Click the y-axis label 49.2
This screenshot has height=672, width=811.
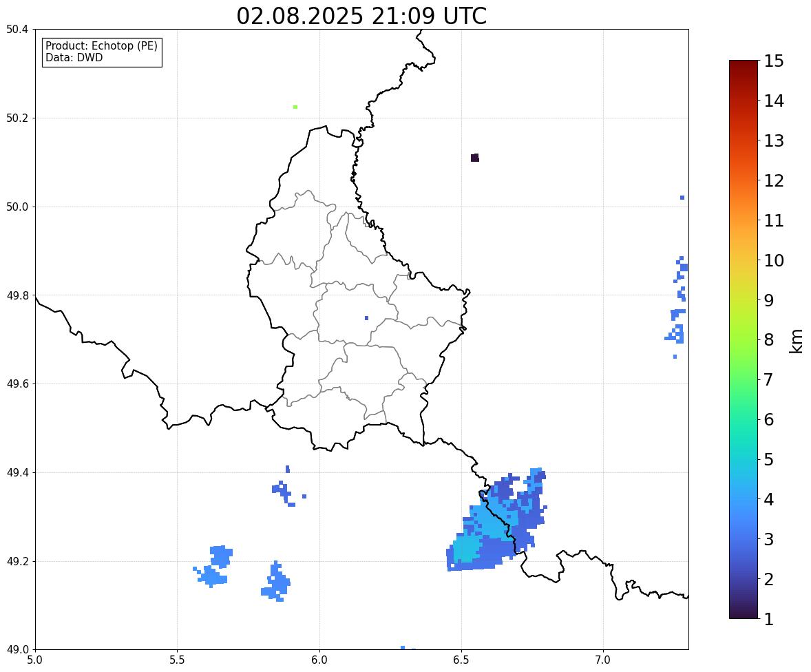click(x=17, y=561)
